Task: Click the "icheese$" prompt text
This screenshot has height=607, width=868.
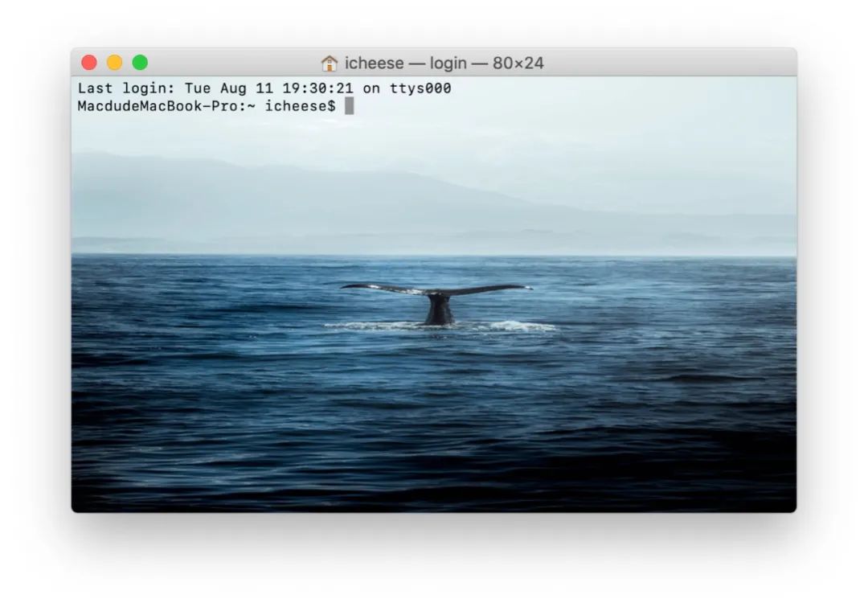Action: click(x=300, y=106)
